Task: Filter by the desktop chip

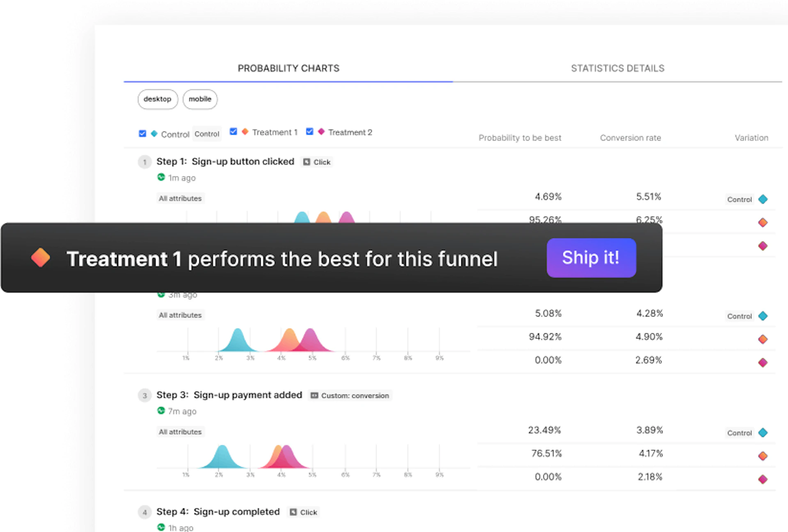Action: (158, 99)
